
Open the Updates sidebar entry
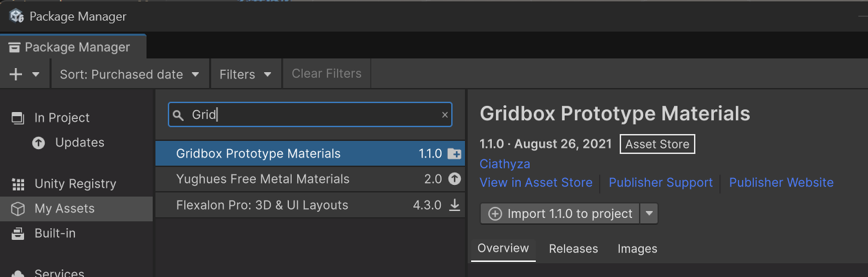click(79, 143)
